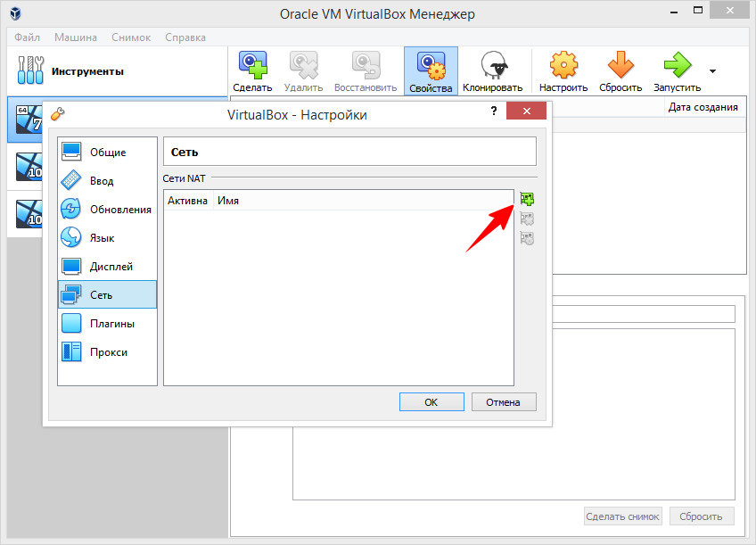The width and height of the screenshot is (756, 545).
Task: Open Настроить with the orange gear icon
Action: pos(563,70)
